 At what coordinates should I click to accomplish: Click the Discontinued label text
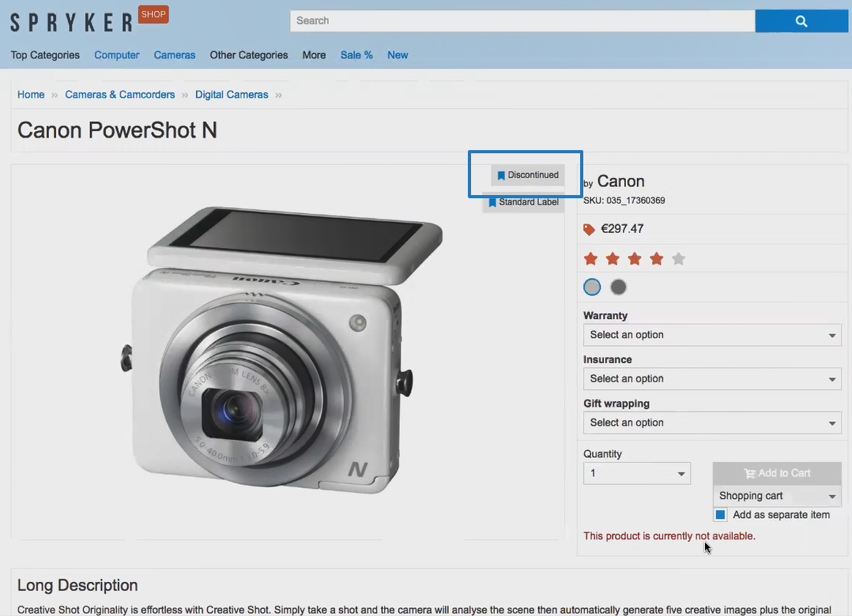tap(533, 175)
